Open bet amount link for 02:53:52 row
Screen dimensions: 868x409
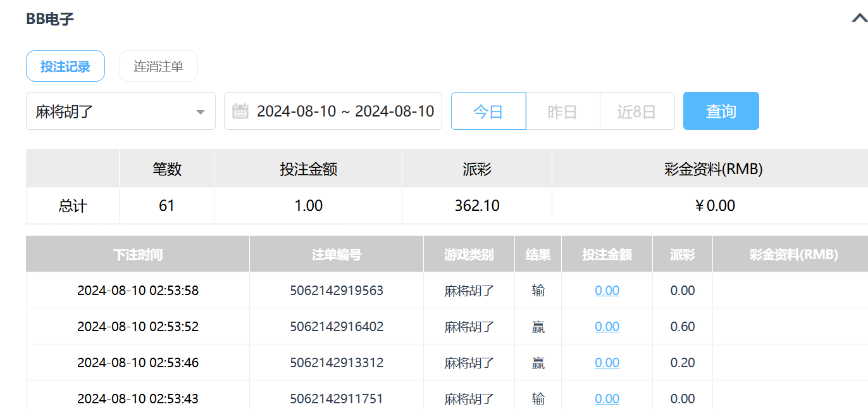607,327
